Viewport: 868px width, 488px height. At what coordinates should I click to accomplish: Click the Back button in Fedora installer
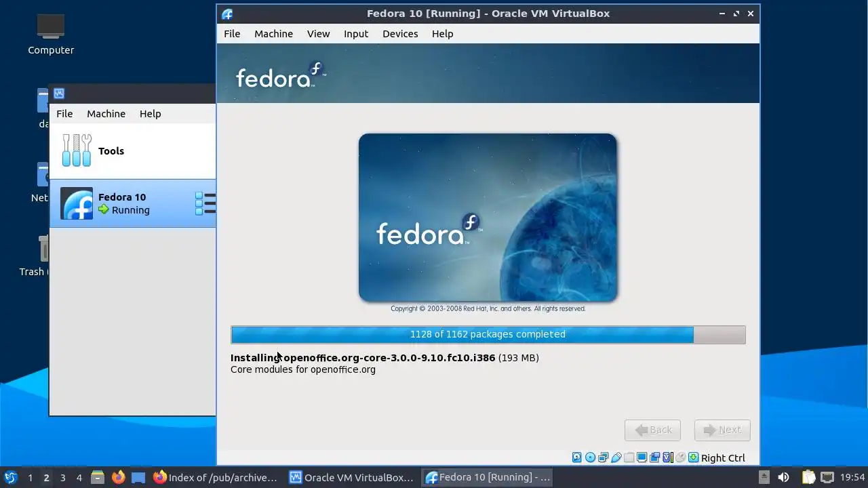(652, 430)
